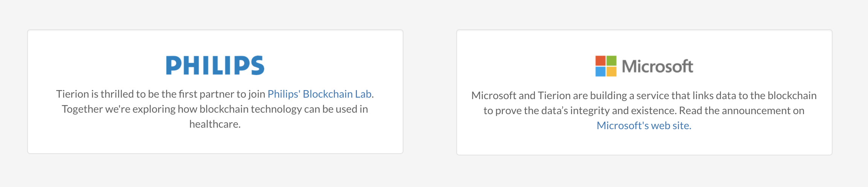The height and width of the screenshot is (187, 868).
Task: Select the Microsoft partner card
Action: coord(644,92)
